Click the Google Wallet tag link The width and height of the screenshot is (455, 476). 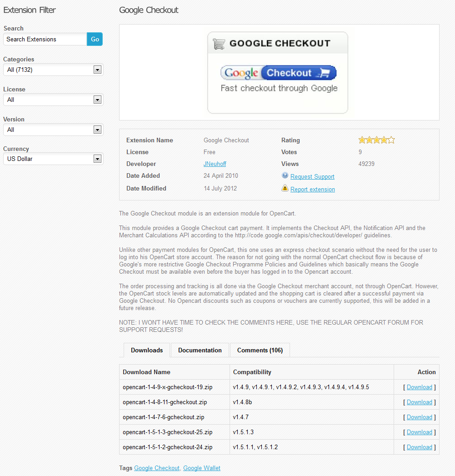(x=202, y=468)
